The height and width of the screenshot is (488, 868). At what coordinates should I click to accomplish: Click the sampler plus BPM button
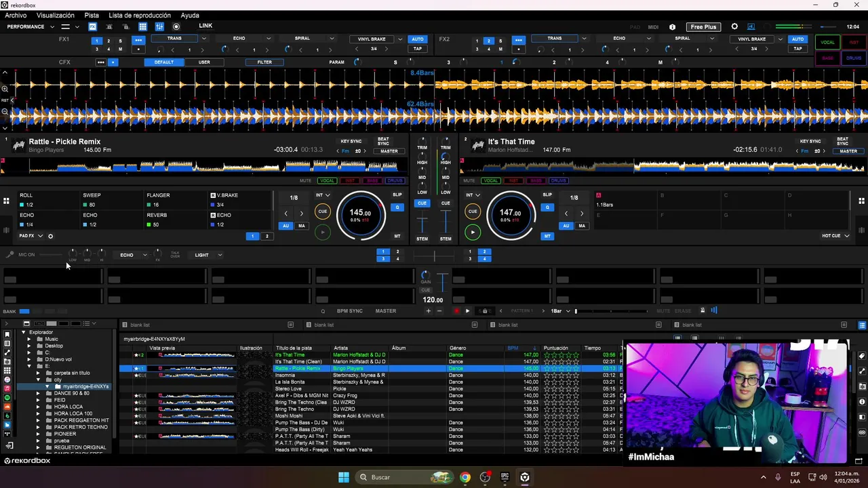428,311
